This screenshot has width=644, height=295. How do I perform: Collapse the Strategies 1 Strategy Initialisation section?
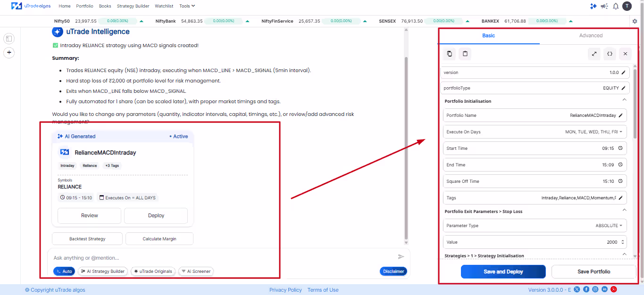tap(624, 254)
